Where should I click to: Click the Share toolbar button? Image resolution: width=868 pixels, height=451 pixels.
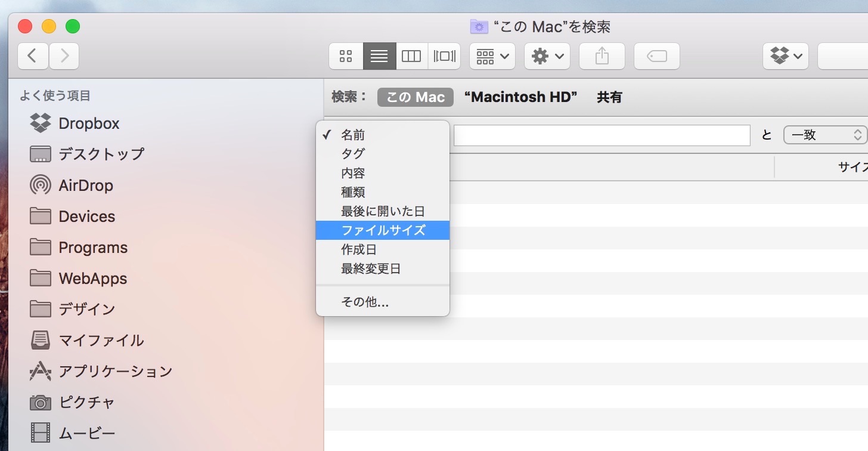(x=602, y=57)
